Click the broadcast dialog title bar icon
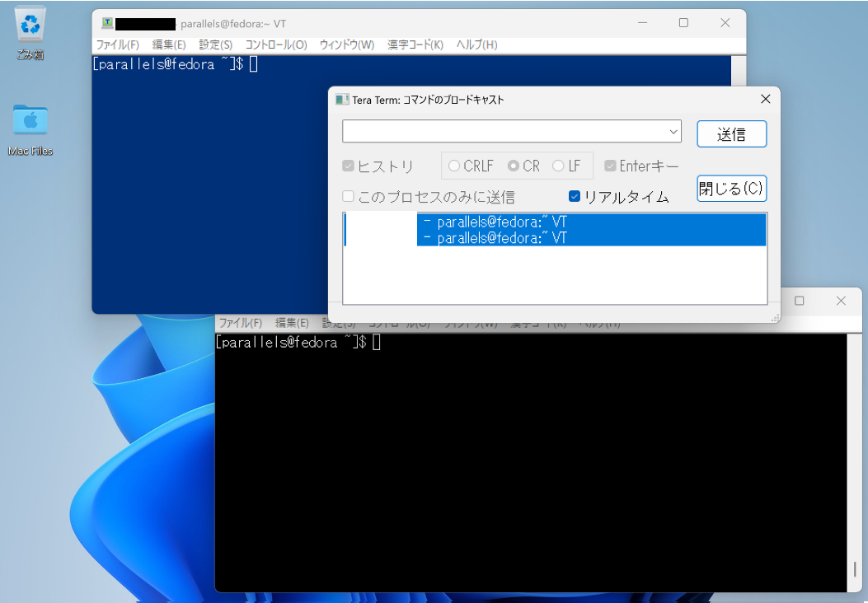The height and width of the screenshot is (603, 868). point(342,100)
